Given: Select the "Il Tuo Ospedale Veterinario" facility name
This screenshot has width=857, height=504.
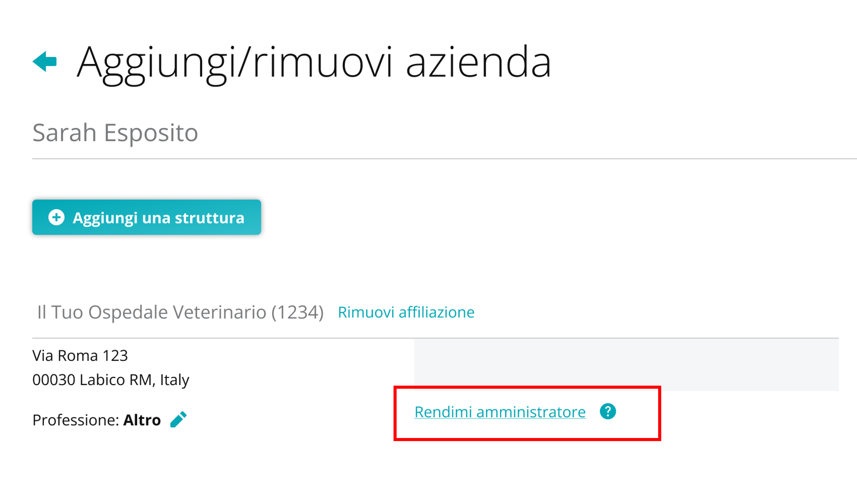Looking at the screenshot, I should pyautogui.click(x=152, y=312).
